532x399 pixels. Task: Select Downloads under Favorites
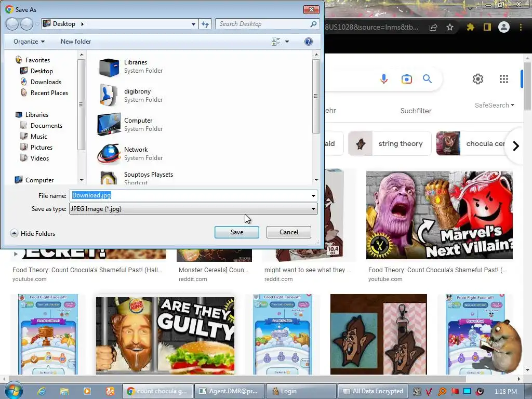tap(46, 82)
